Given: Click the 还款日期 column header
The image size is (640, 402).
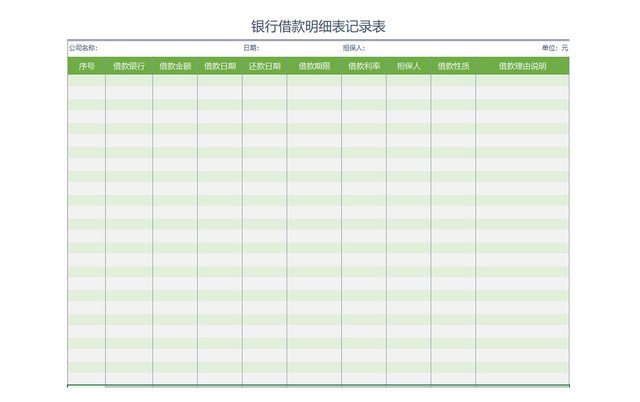Looking at the screenshot, I should (264, 66).
